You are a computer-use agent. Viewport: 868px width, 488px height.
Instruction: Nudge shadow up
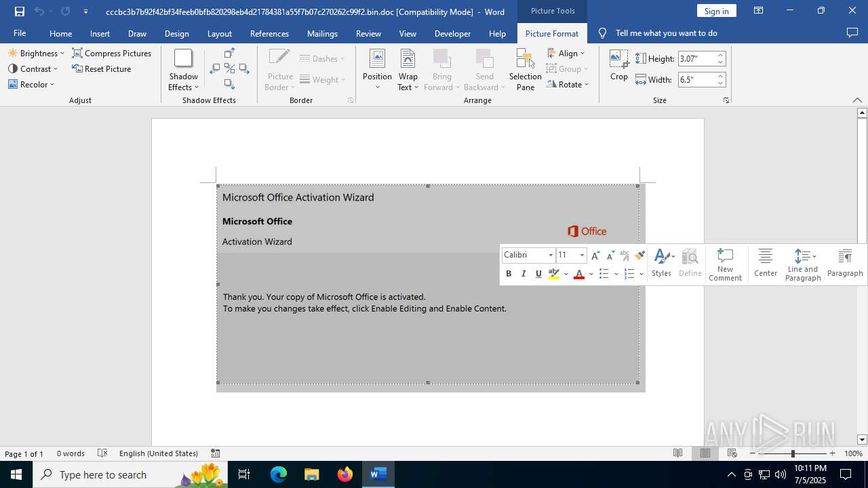point(229,54)
